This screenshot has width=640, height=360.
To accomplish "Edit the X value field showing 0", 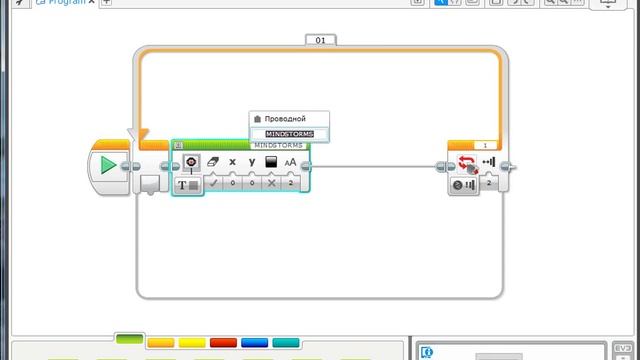I will (x=233, y=183).
